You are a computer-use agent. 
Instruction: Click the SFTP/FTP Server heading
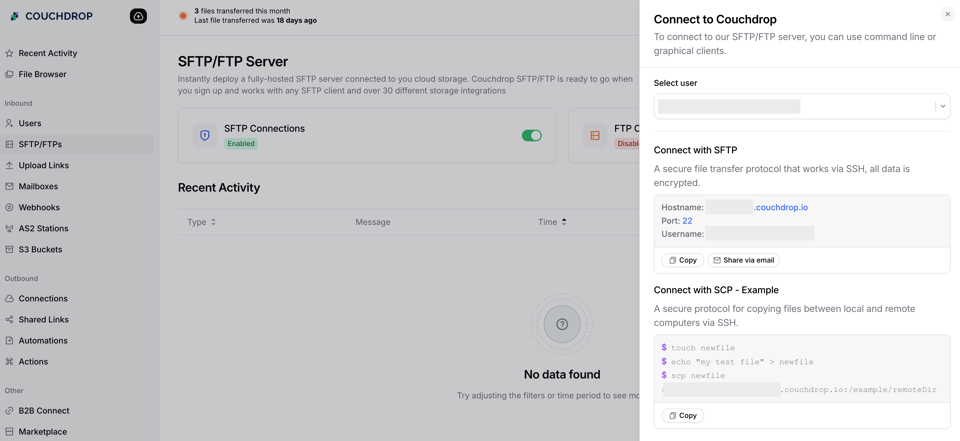233,61
